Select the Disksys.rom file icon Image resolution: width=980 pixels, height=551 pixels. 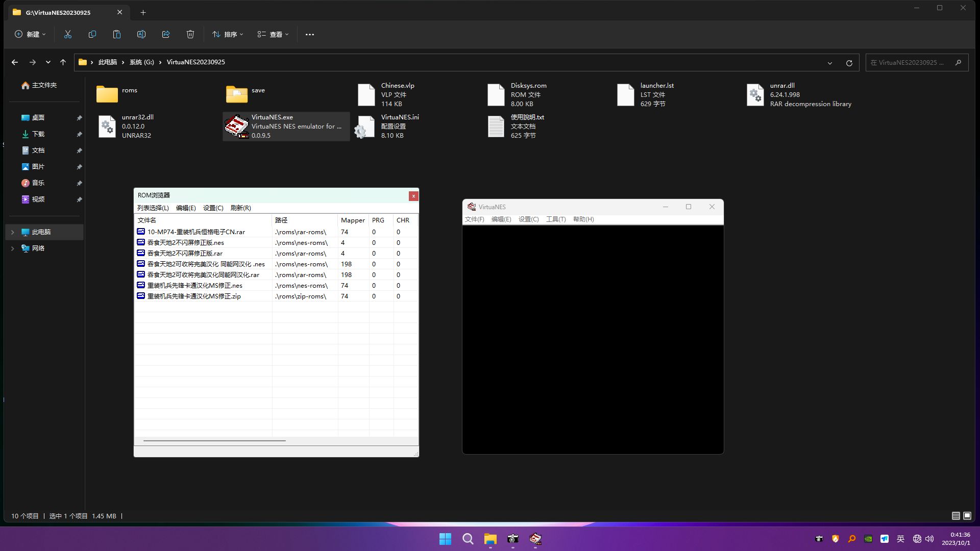pos(496,95)
